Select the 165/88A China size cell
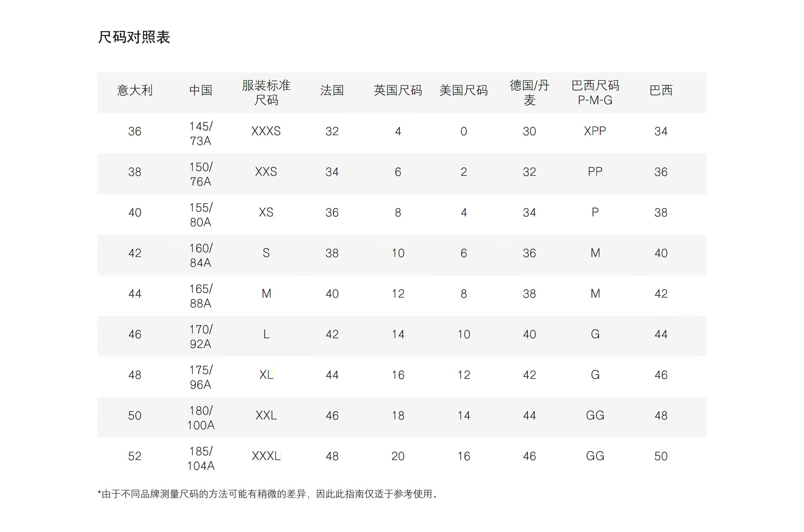This screenshot has width=804, height=532. pyautogui.click(x=201, y=296)
